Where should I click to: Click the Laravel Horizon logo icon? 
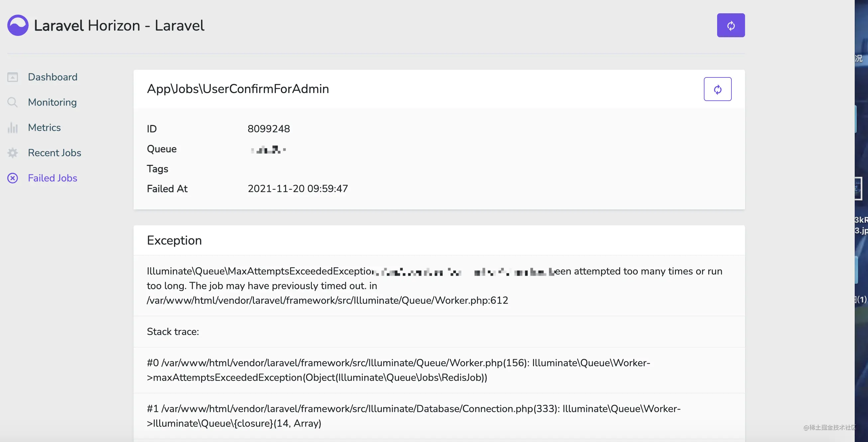pyautogui.click(x=18, y=25)
